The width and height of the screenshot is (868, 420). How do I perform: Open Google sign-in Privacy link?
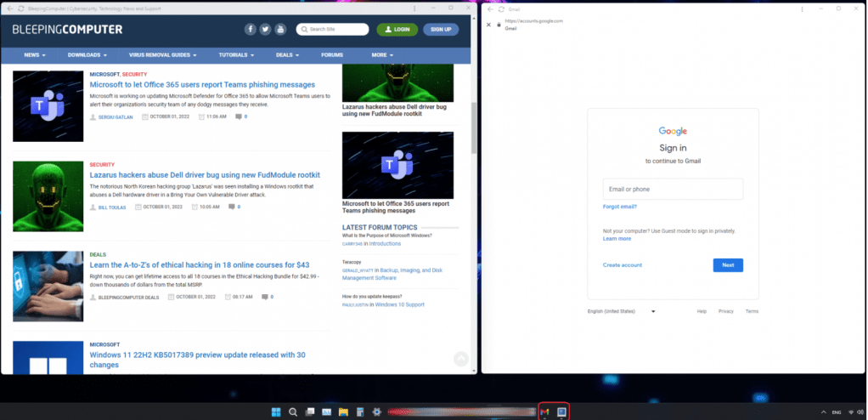pos(725,311)
